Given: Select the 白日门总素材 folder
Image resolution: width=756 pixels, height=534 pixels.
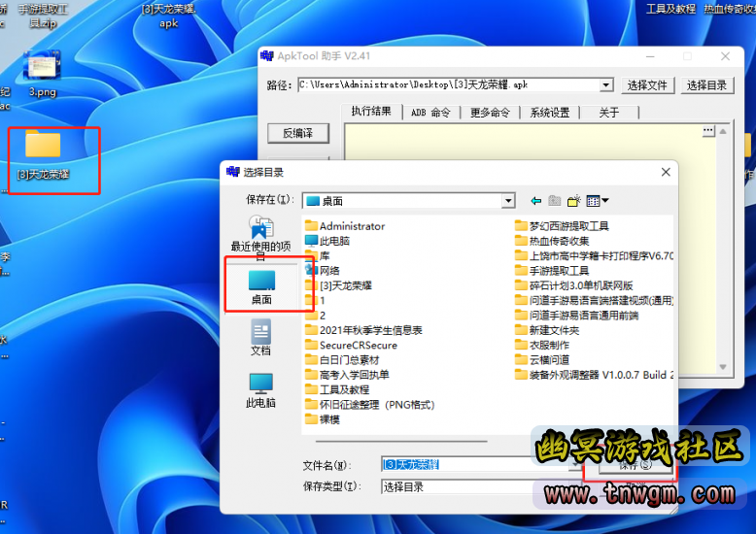Looking at the screenshot, I should pos(342,360).
